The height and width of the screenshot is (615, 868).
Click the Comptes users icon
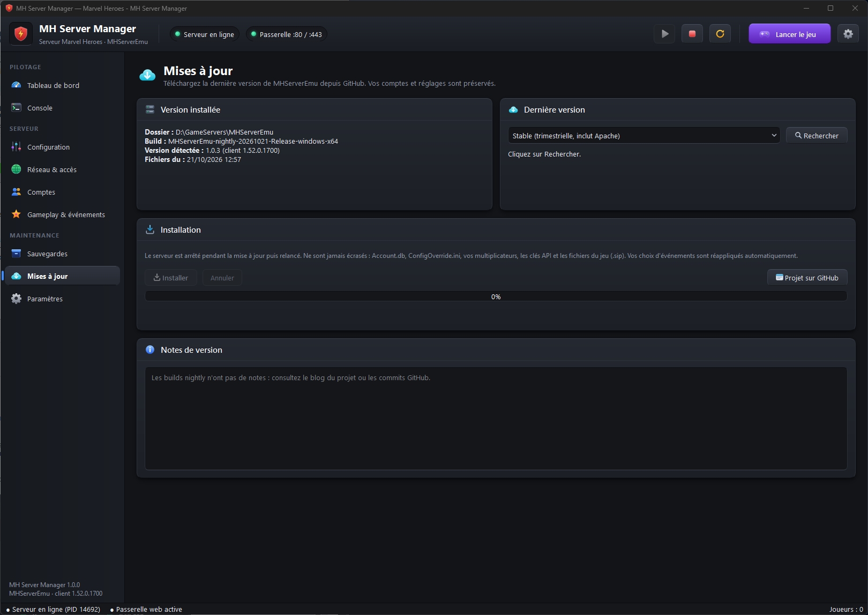coord(17,192)
